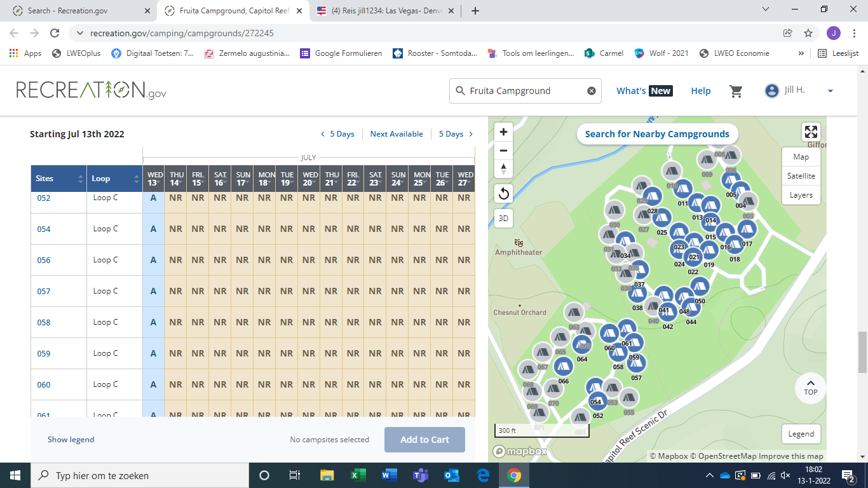Toggle 3D map view

[503, 218]
